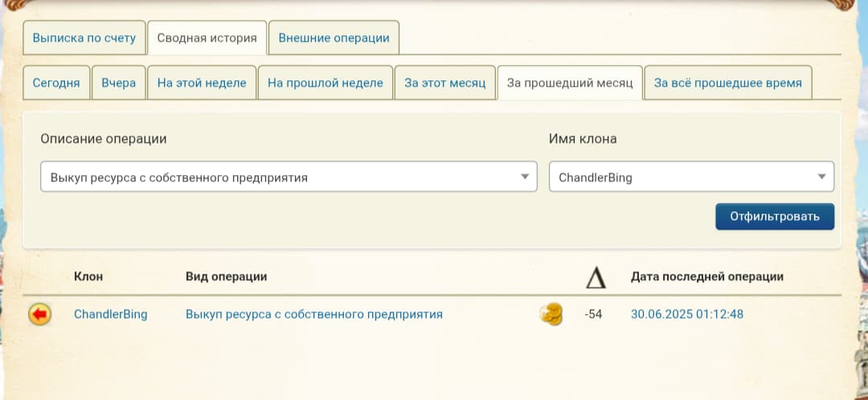The width and height of the screenshot is (868, 400).
Task: Open the За этот месяц tab
Action: click(x=445, y=83)
